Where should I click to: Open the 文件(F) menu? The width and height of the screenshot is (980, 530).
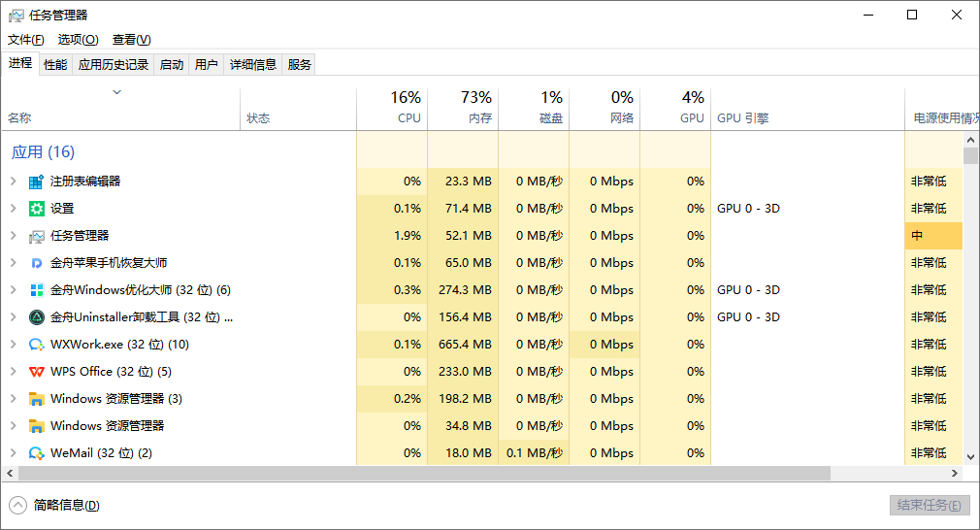pyautogui.click(x=25, y=40)
